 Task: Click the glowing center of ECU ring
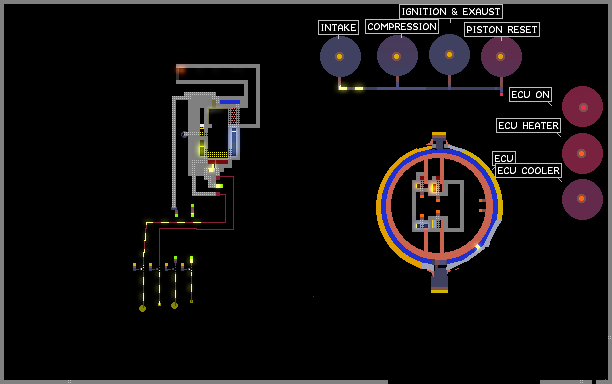pos(433,188)
